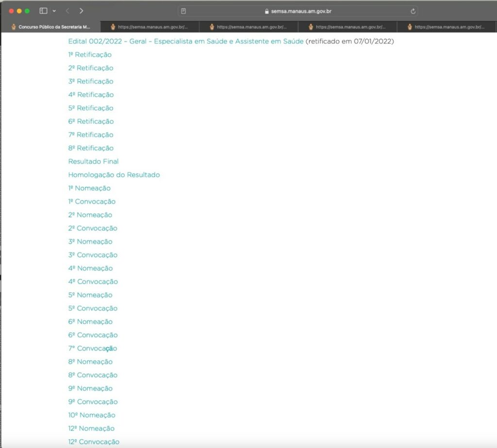Viewport: 497px width, 448px height.
Task: Open the 12ª Nomeação link
Action: pos(91,428)
